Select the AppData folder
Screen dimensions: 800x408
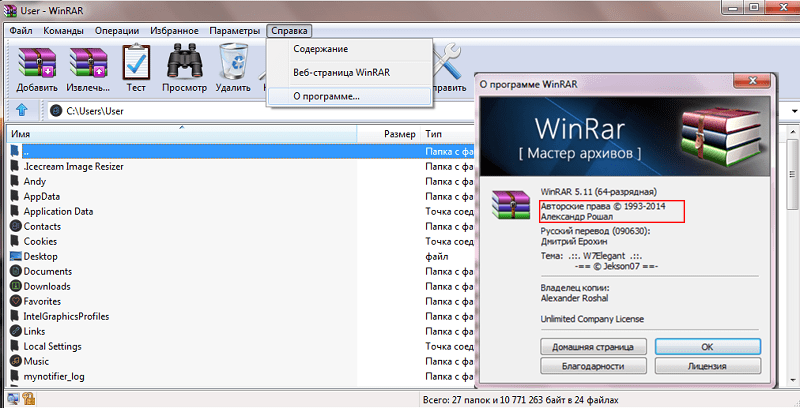[x=41, y=196]
